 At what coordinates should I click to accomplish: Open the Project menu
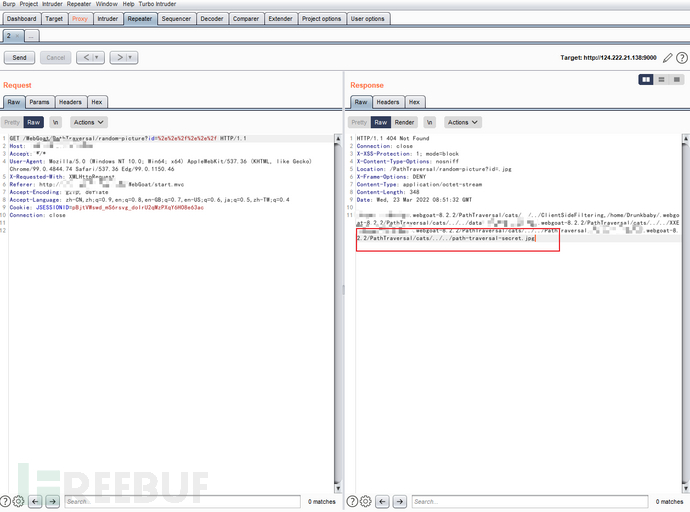[29, 4]
